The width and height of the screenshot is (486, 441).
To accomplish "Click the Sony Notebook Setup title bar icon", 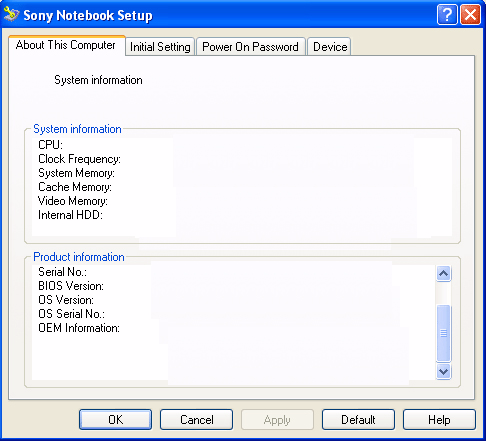I will (x=11, y=15).
